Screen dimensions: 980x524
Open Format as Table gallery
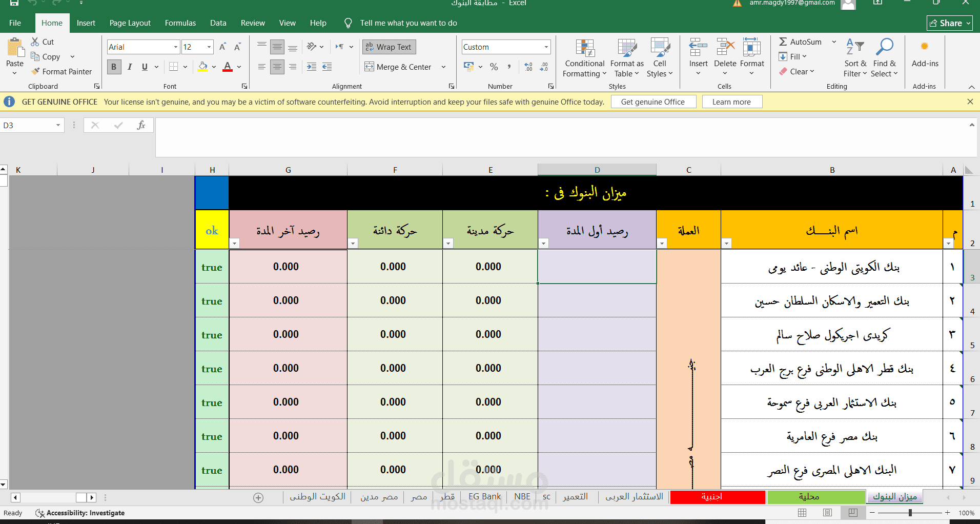[x=626, y=57]
